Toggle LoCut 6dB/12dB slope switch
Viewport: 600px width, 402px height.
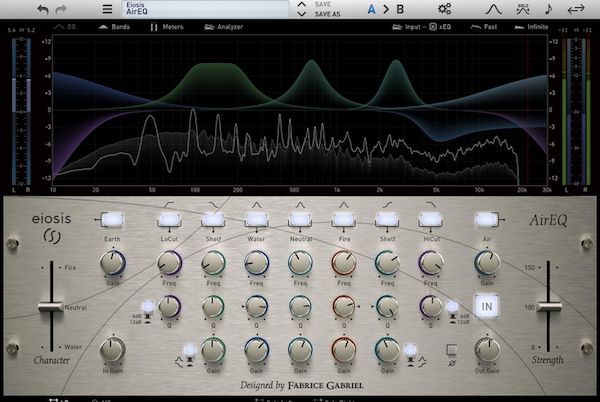coord(148,307)
